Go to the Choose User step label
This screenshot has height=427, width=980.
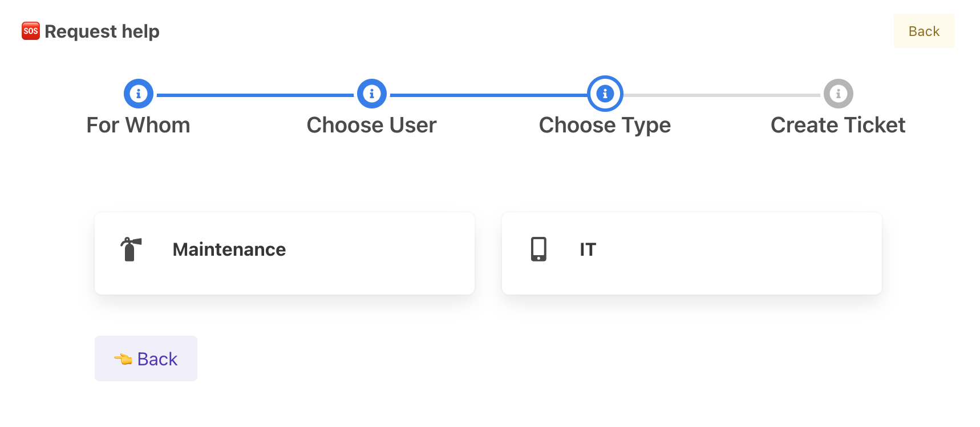pyautogui.click(x=372, y=125)
